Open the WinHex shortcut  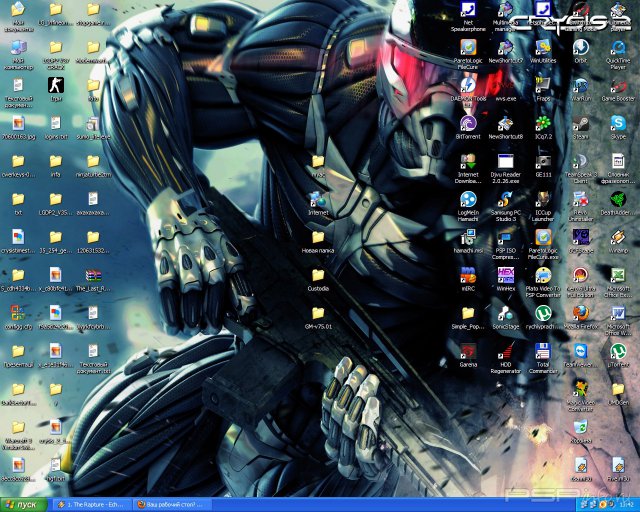coord(505,275)
